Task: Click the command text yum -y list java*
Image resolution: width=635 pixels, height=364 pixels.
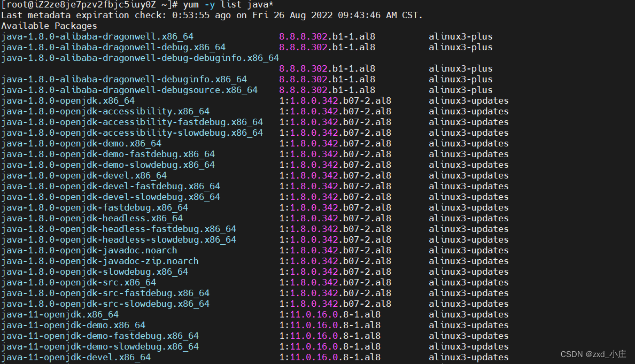Action: pyautogui.click(x=228, y=5)
